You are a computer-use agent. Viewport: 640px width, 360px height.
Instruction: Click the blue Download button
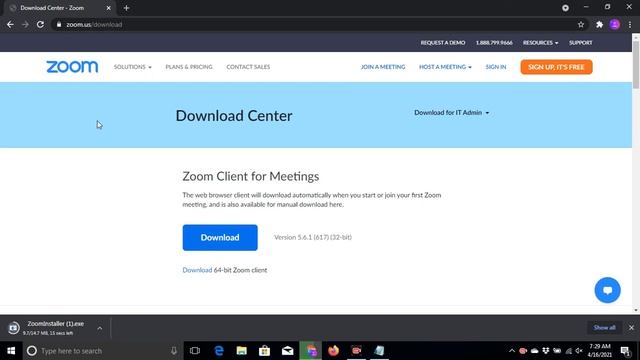point(220,238)
